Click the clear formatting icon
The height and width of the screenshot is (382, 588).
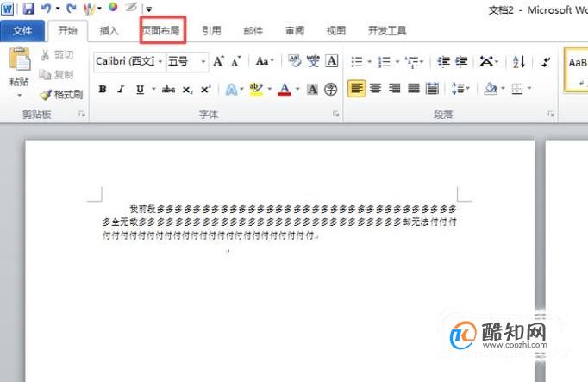(294, 60)
